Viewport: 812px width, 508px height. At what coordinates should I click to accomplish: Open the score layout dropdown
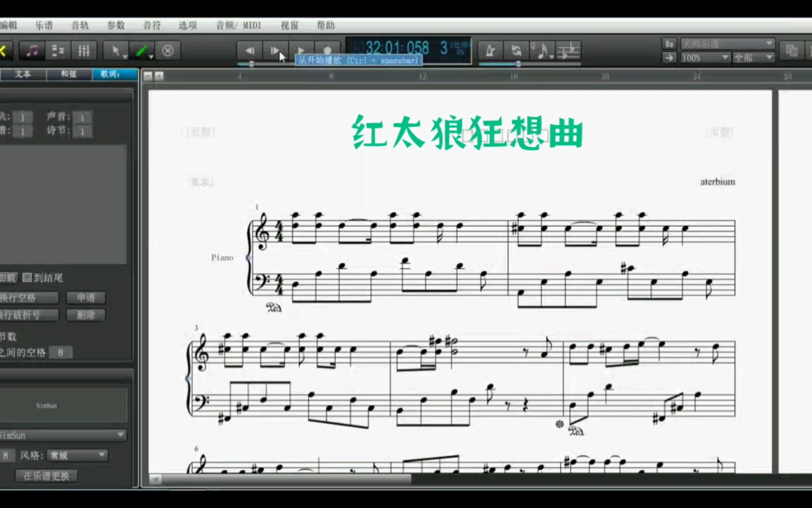coord(727,44)
